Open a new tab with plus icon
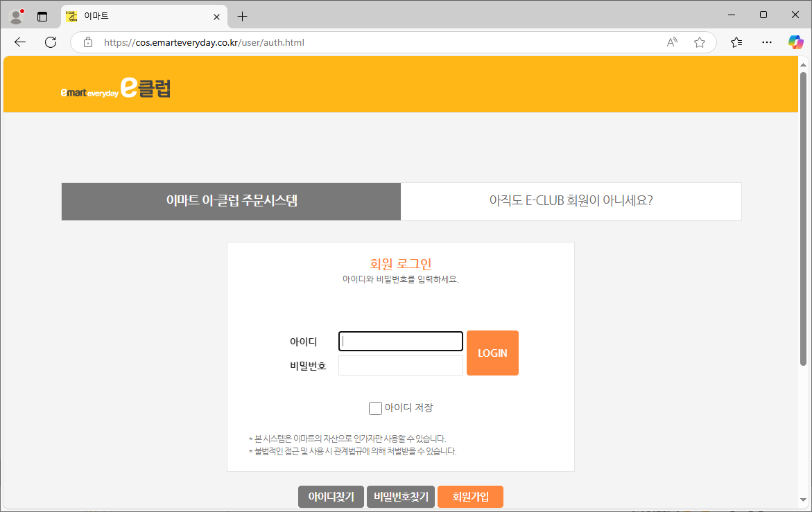Screen dimensions: 812x512 click(242, 17)
